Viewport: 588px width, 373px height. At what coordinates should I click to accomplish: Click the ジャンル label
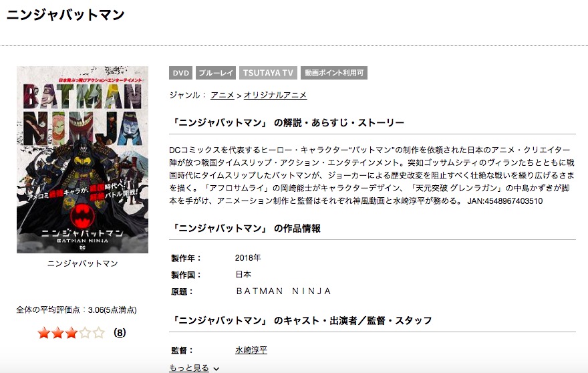(x=188, y=96)
